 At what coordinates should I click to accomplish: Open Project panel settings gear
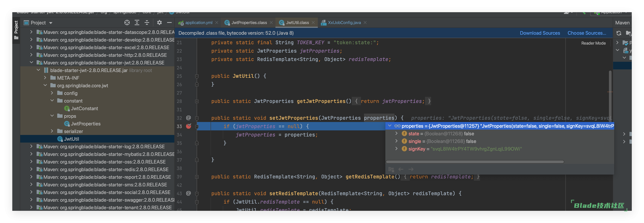point(159,23)
